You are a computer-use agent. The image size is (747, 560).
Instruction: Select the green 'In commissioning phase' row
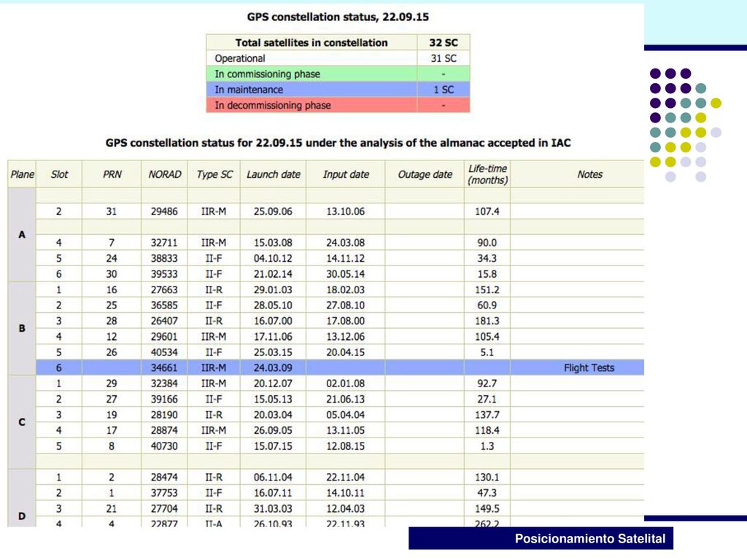pos(338,74)
